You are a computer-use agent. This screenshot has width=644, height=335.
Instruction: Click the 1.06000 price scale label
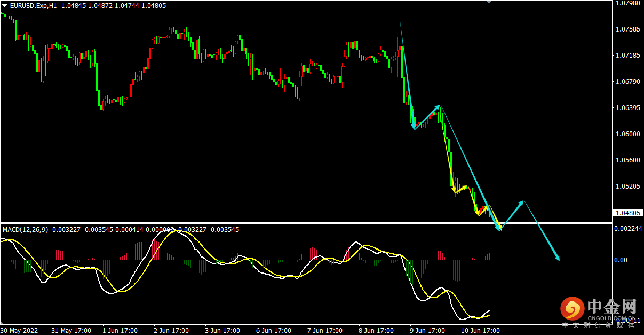(x=627, y=134)
